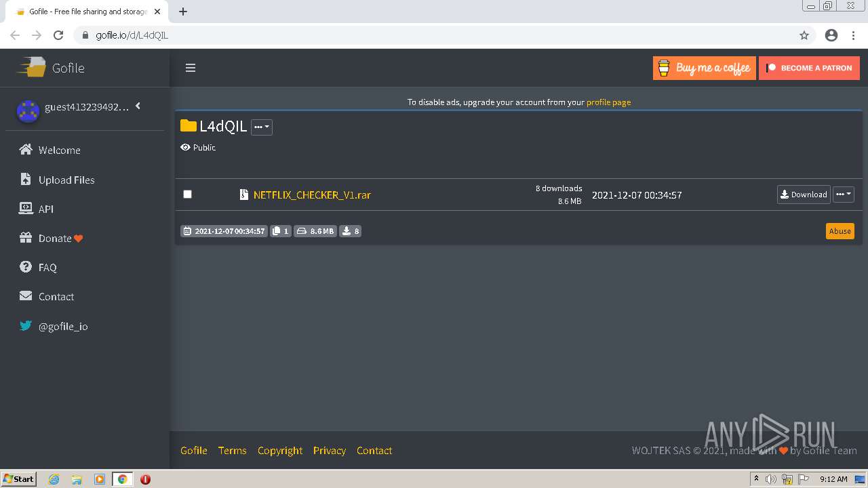Open the Gofile footer link
This screenshot has height=488, width=868.
194,451
